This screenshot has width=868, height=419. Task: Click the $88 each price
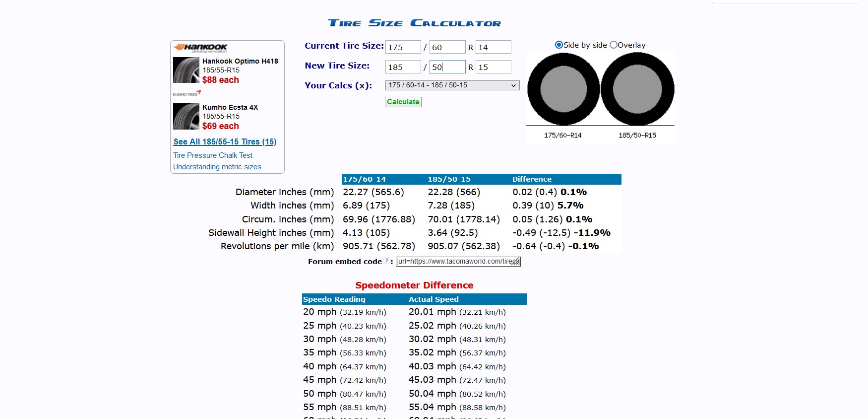(221, 80)
